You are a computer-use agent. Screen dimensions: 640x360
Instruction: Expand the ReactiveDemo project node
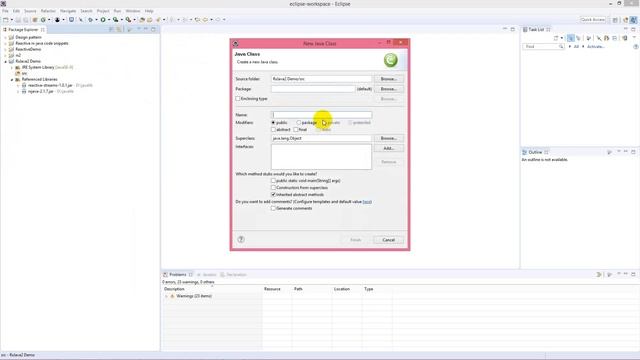tap(6, 49)
